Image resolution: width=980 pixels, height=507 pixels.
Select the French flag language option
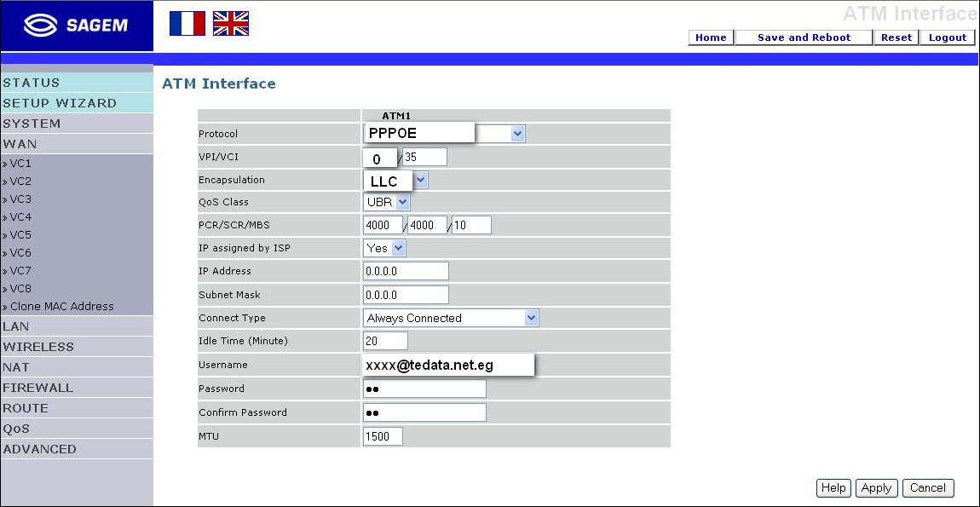click(187, 24)
